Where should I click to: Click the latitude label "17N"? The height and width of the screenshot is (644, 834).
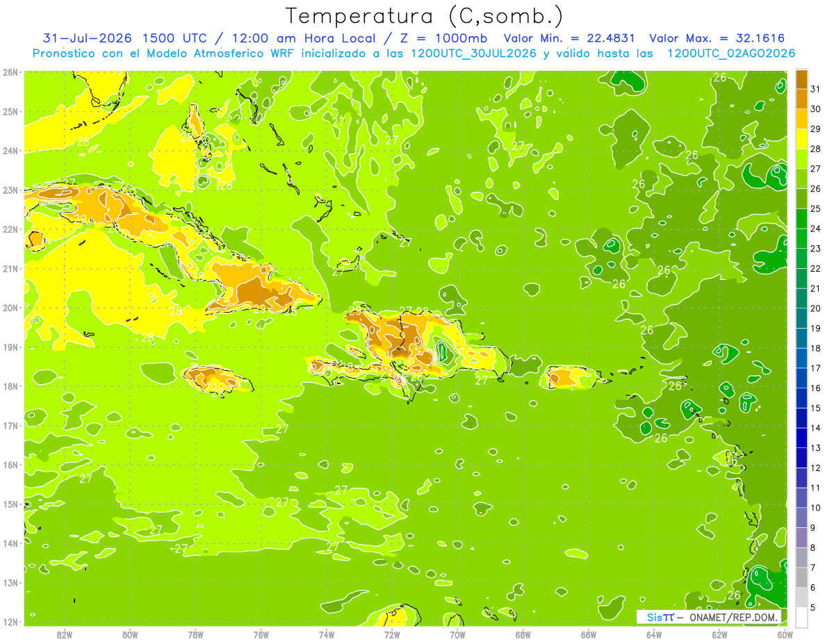coord(10,425)
